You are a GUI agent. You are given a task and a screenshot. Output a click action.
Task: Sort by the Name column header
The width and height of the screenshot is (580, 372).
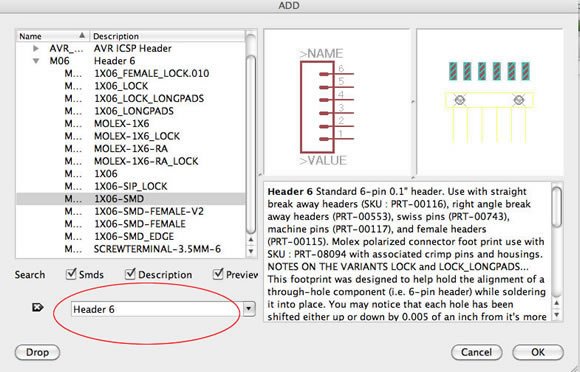click(x=53, y=36)
